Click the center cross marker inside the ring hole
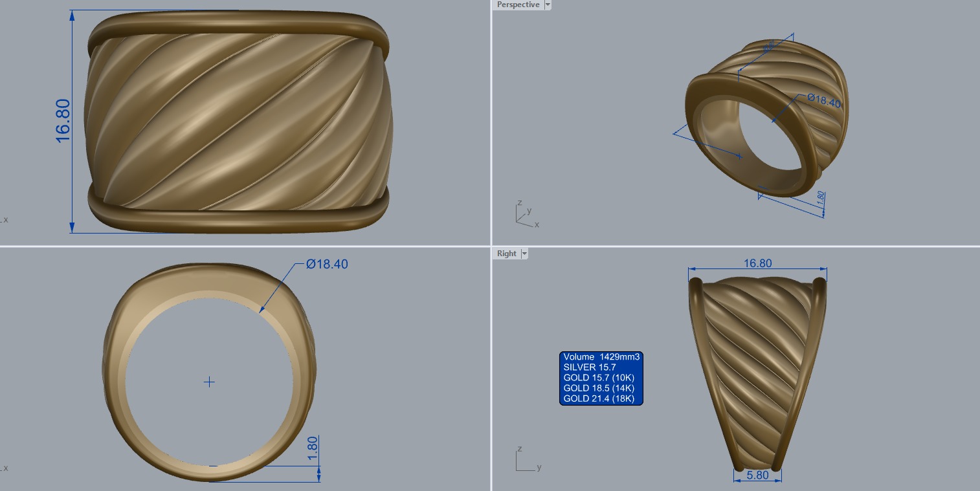The image size is (980, 491). [x=209, y=382]
